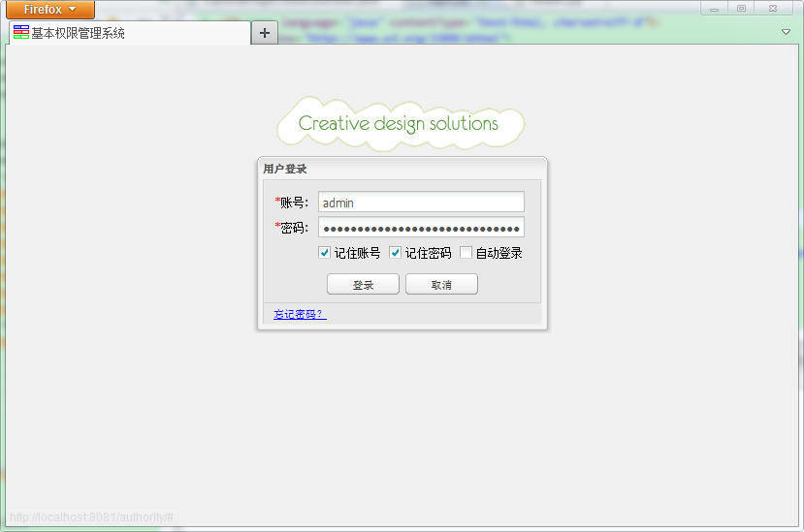Focus the 密码 password field
Viewport: 804px width, 532px height.
click(x=421, y=227)
